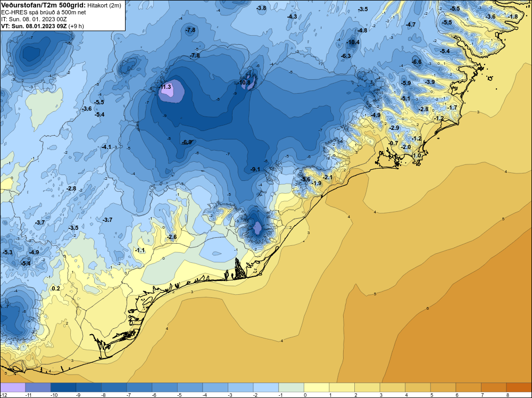This screenshot has height=398, width=532.
Task: Click the 0.2 temperature value
Action: coord(56,288)
